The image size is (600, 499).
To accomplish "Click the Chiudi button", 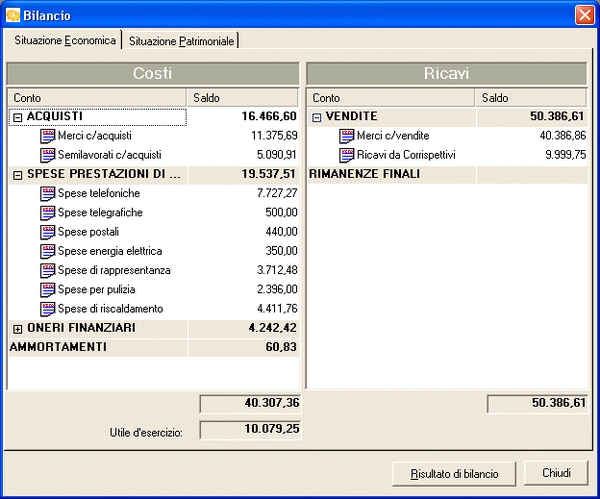I will pyautogui.click(x=557, y=473).
